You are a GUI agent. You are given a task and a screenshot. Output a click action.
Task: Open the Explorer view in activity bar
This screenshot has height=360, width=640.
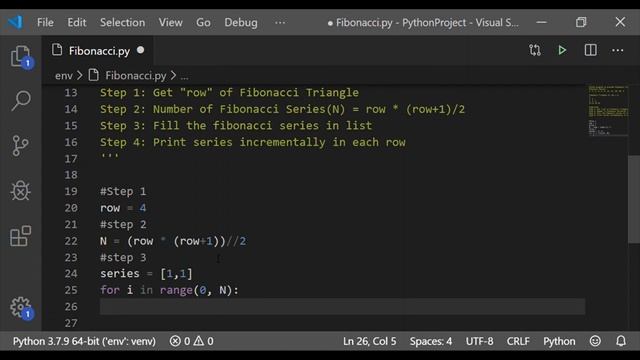(x=20, y=56)
